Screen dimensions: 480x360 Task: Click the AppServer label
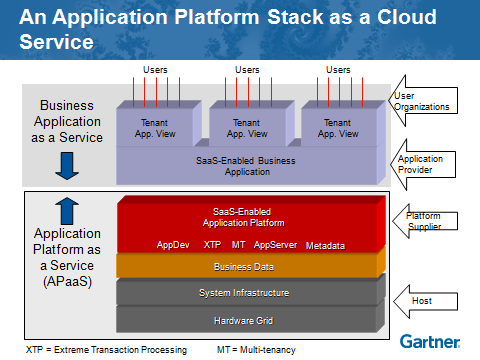[275, 245]
